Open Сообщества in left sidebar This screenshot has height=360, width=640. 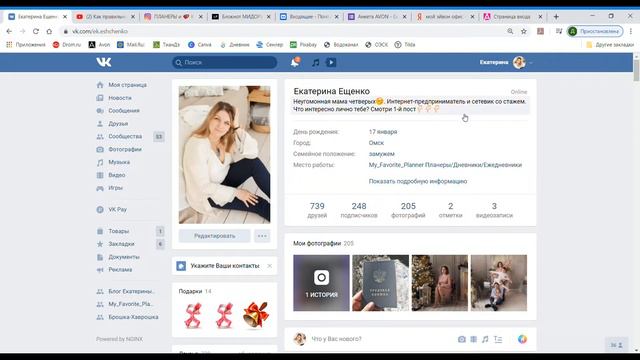[x=125, y=136]
